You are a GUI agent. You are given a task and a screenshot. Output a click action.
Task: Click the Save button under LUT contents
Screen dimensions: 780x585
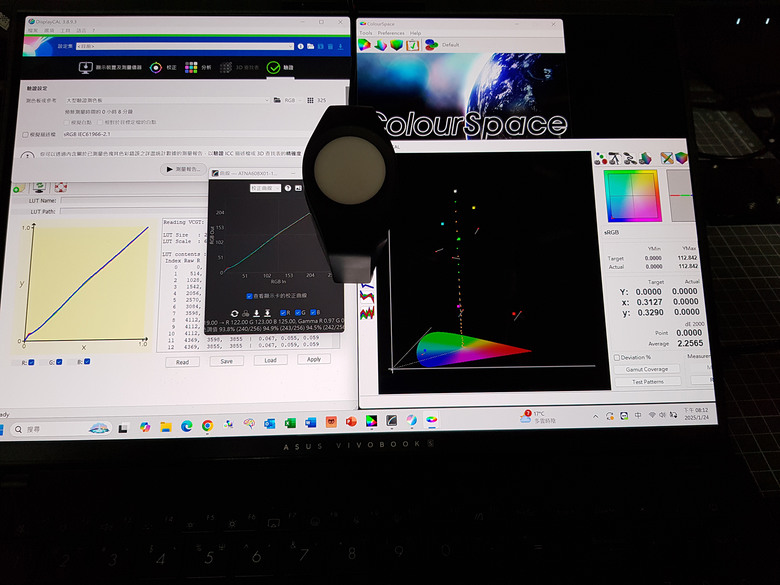click(227, 361)
